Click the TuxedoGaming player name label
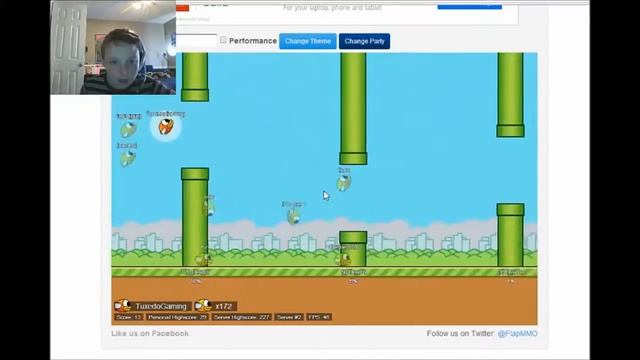This screenshot has height=360, width=640. 161,306
